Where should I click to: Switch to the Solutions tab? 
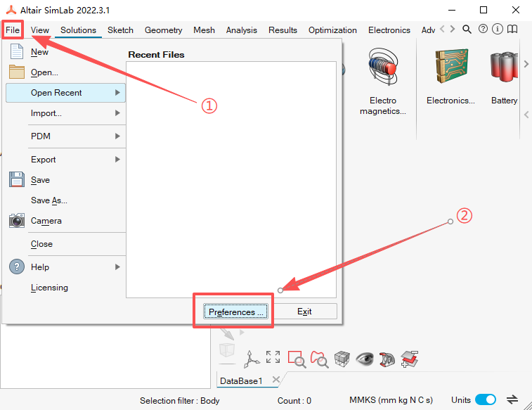coord(78,30)
